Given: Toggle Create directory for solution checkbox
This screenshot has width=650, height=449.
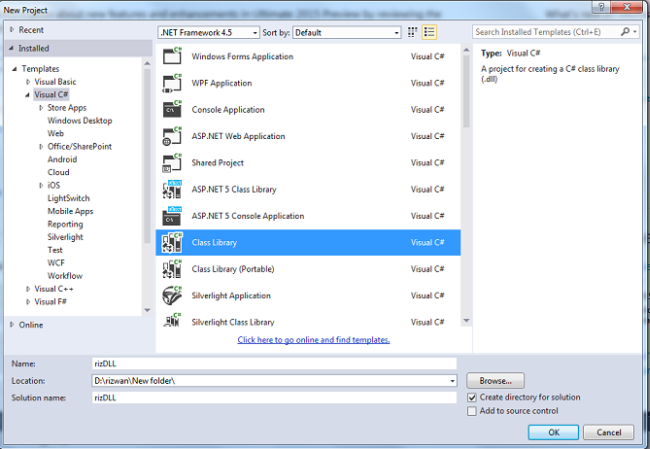Looking at the screenshot, I should (472, 398).
